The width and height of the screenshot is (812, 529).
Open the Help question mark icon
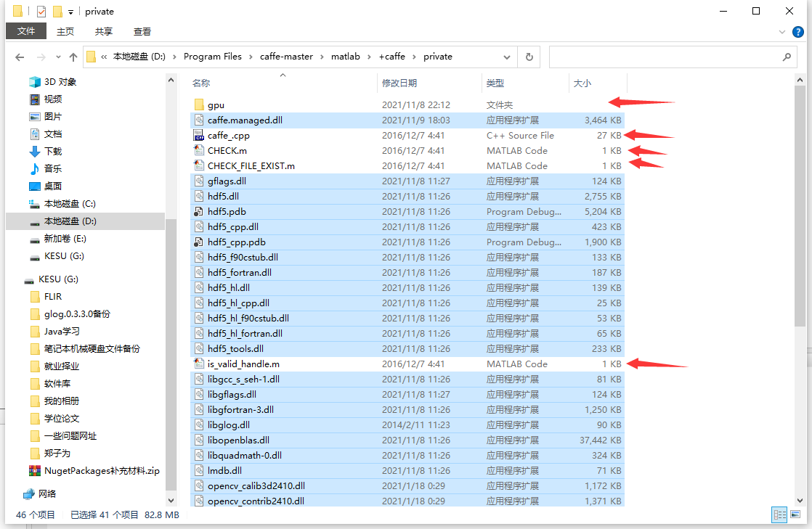[798, 32]
